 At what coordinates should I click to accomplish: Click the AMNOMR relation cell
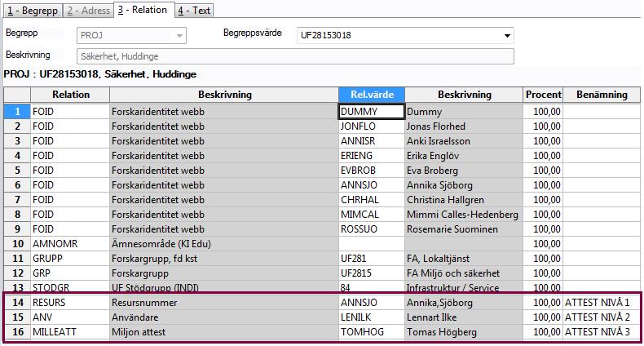tap(70, 244)
